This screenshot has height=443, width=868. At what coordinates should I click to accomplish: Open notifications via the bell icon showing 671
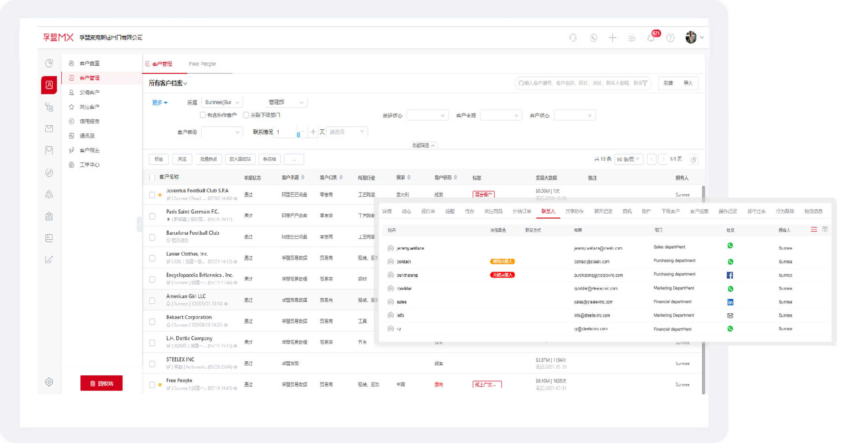pyautogui.click(x=651, y=38)
